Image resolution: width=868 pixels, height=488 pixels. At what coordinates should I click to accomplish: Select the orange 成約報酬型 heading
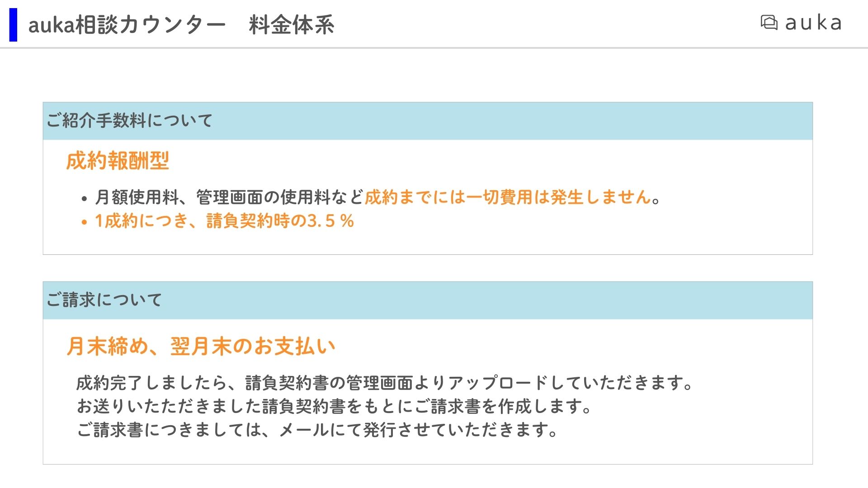click(118, 161)
